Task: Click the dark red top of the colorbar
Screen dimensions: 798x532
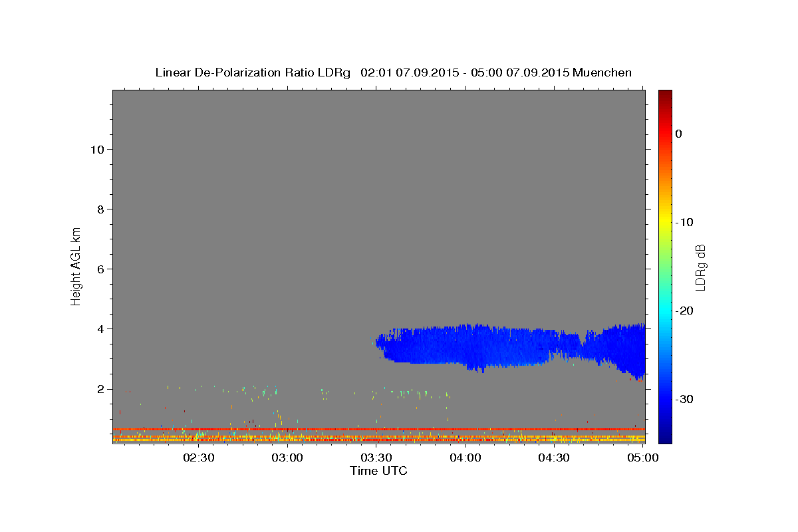Action: (x=665, y=94)
